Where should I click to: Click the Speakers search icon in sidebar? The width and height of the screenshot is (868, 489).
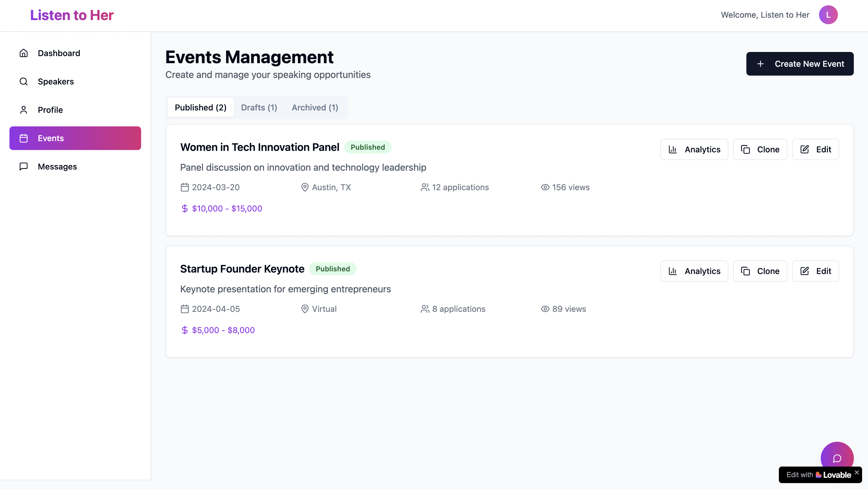click(24, 81)
